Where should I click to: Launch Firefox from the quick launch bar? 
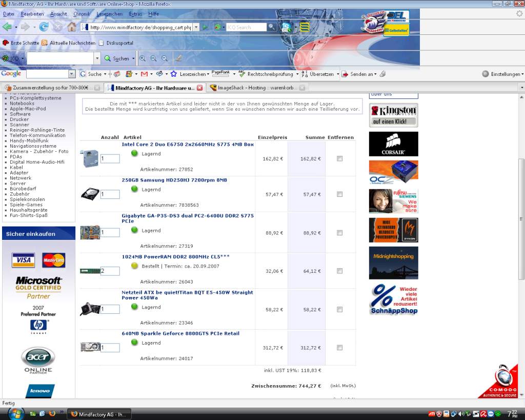tap(52, 414)
